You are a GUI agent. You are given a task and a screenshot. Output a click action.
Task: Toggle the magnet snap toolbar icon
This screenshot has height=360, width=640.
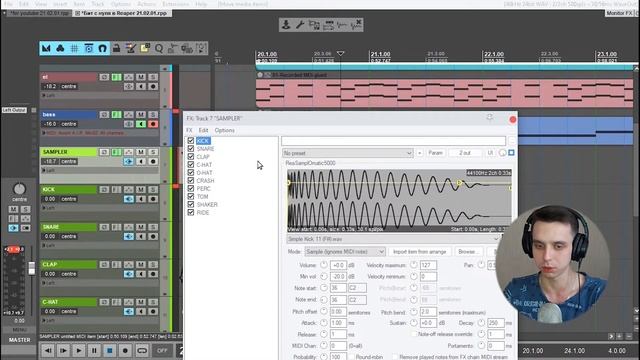[102, 49]
